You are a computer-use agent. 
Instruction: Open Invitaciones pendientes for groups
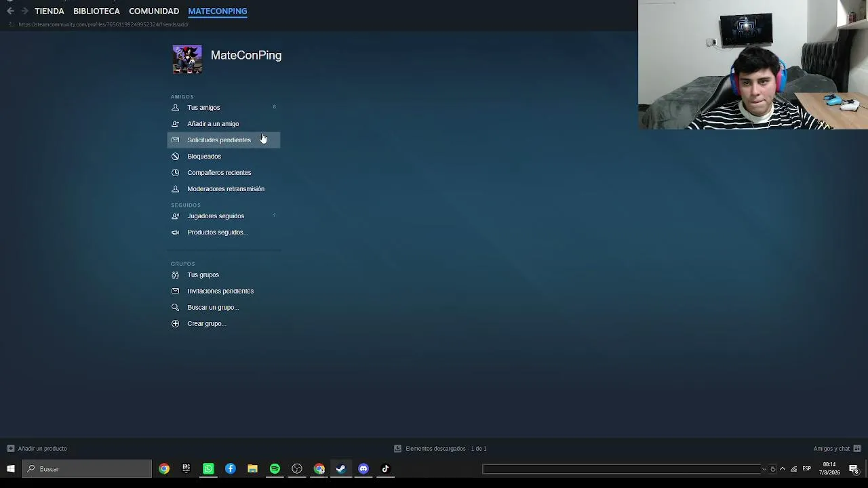pyautogui.click(x=223, y=291)
